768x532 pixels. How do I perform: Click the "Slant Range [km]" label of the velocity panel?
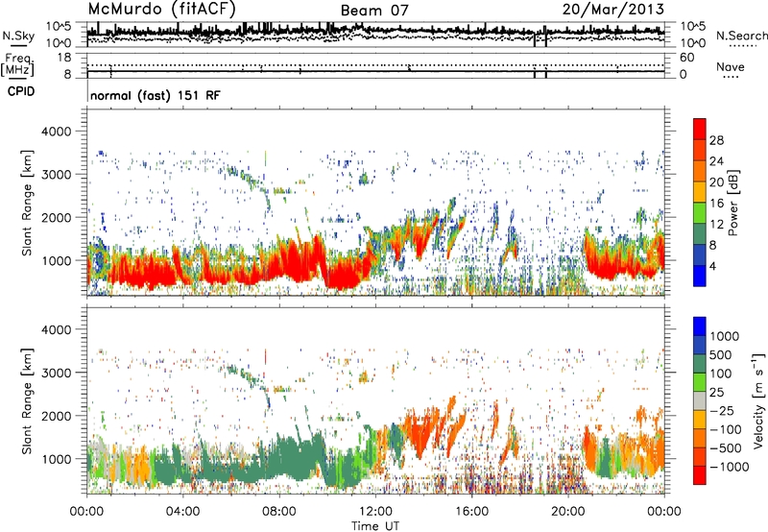click(28, 400)
